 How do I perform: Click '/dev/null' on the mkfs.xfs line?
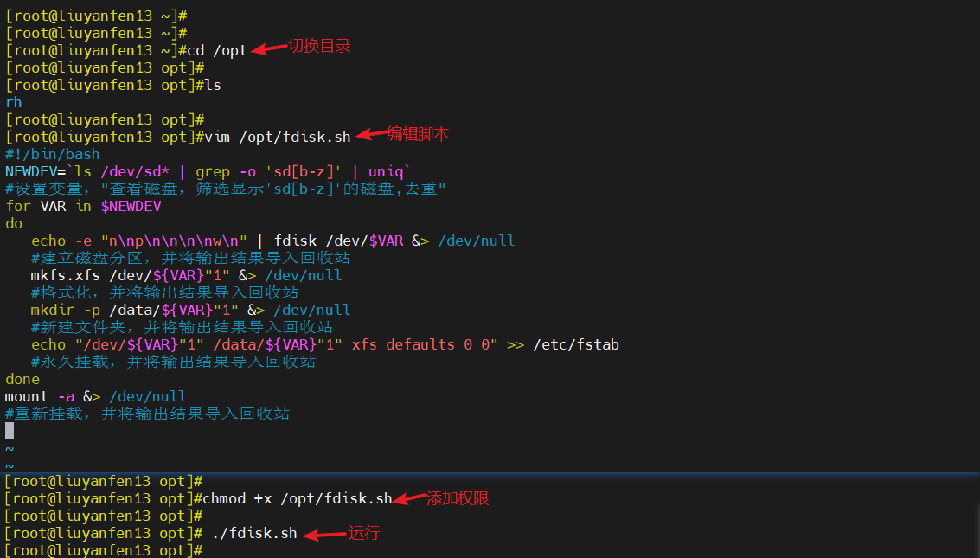click(304, 276)
